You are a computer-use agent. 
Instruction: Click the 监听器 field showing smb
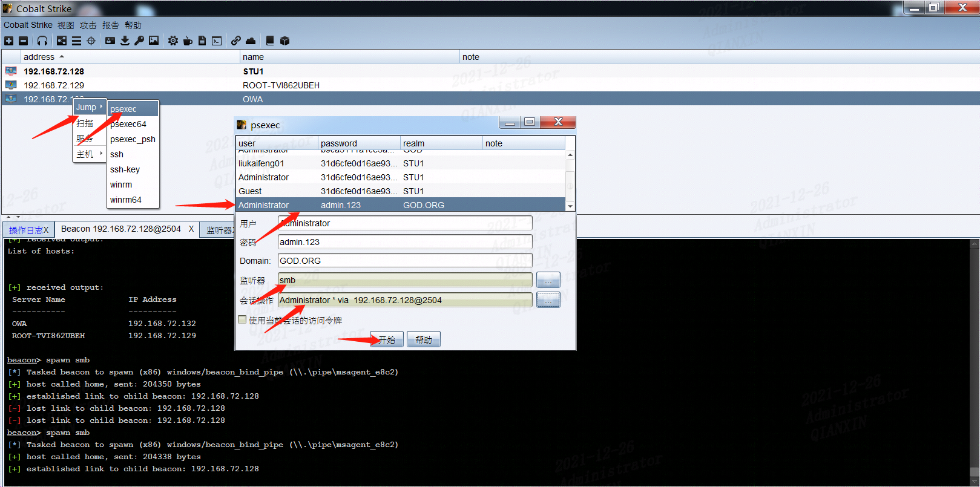[405, 280]
